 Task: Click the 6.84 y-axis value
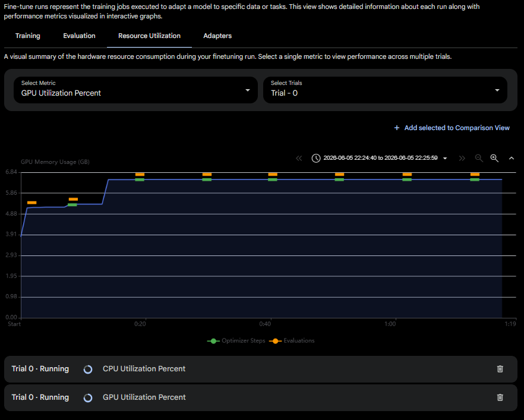point(11,172)
